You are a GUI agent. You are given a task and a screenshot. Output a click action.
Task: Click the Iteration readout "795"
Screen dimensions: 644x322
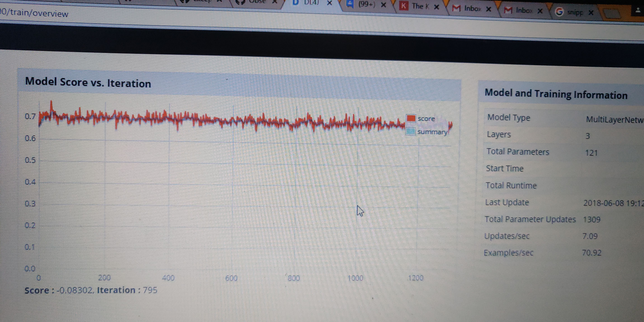[150, 290]
